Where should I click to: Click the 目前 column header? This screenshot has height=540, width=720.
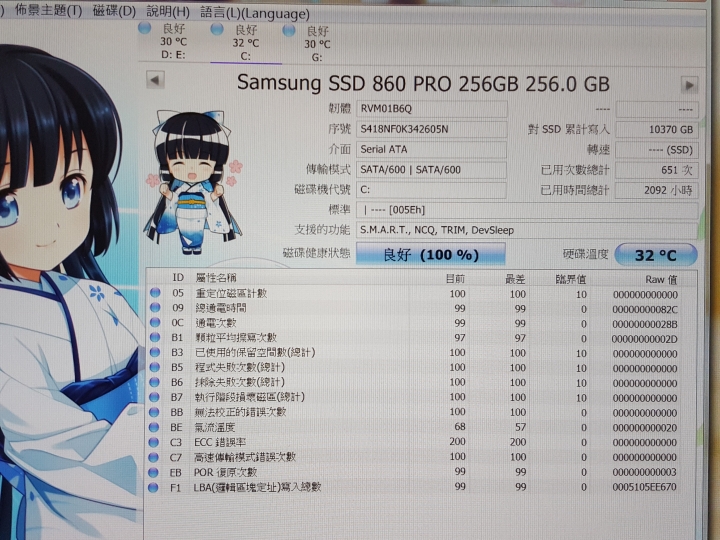456,278
